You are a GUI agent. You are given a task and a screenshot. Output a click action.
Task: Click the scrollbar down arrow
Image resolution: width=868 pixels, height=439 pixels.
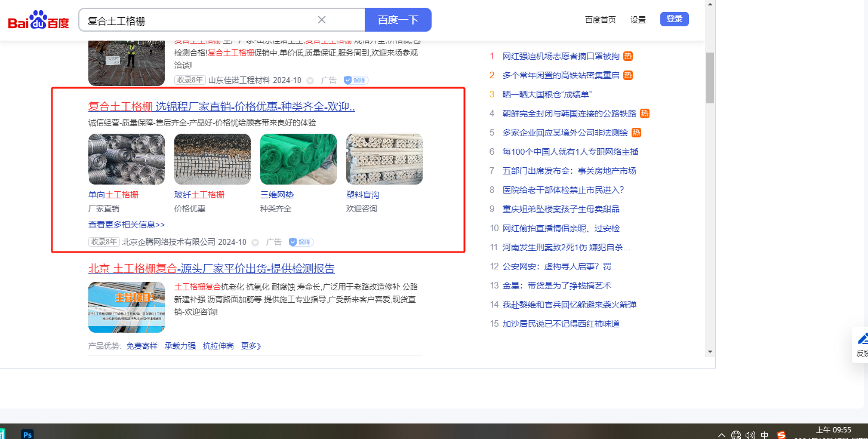click(710, 352)
